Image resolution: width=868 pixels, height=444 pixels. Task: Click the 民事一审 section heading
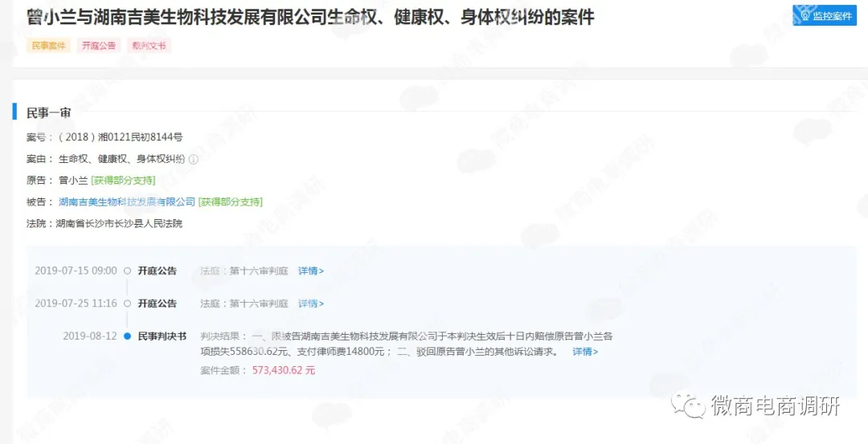click(49, 112)
